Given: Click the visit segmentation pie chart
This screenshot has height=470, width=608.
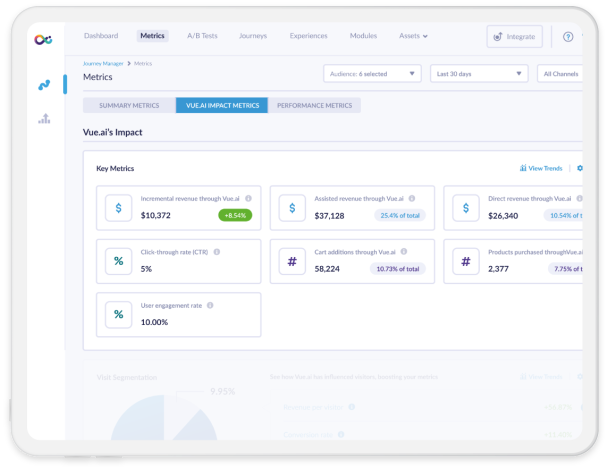Looking at the screenshot, I should click(164, 418).
